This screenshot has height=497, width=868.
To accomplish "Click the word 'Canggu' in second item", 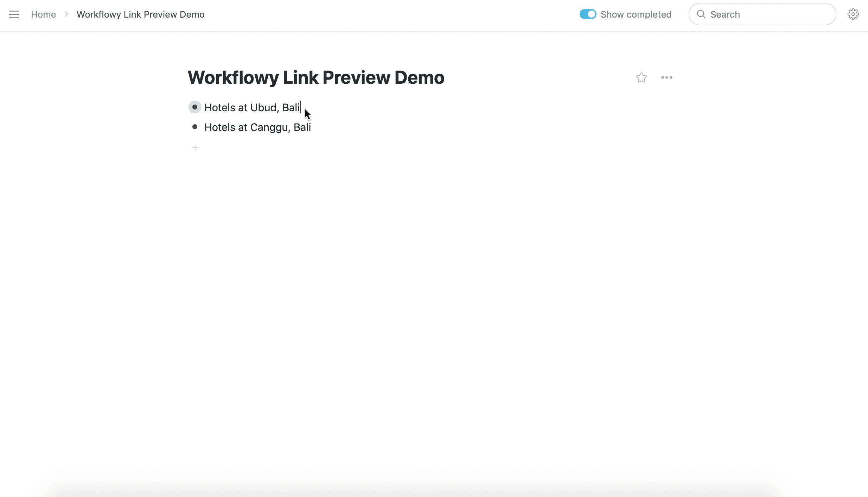I will (270, 127).
